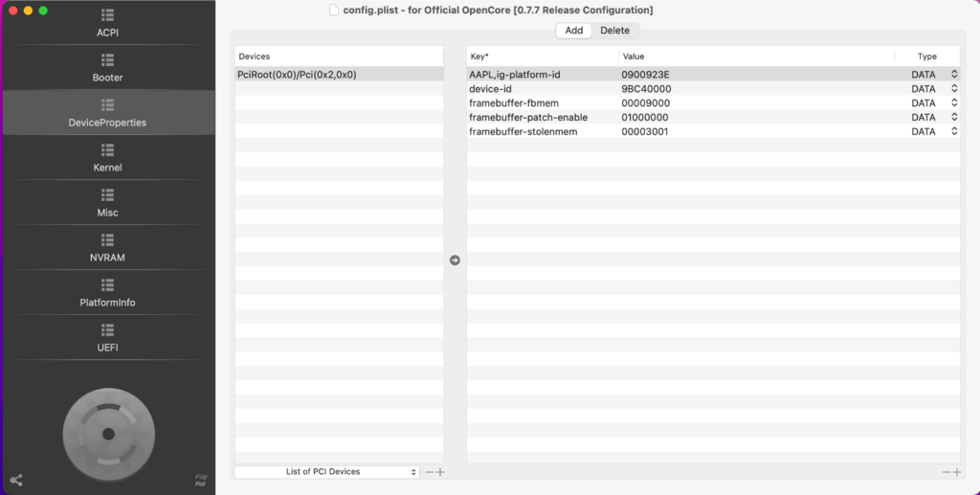This screenshot has width=980, height=495.
Task: Select the device-id key
Action: tap(490, 89)
